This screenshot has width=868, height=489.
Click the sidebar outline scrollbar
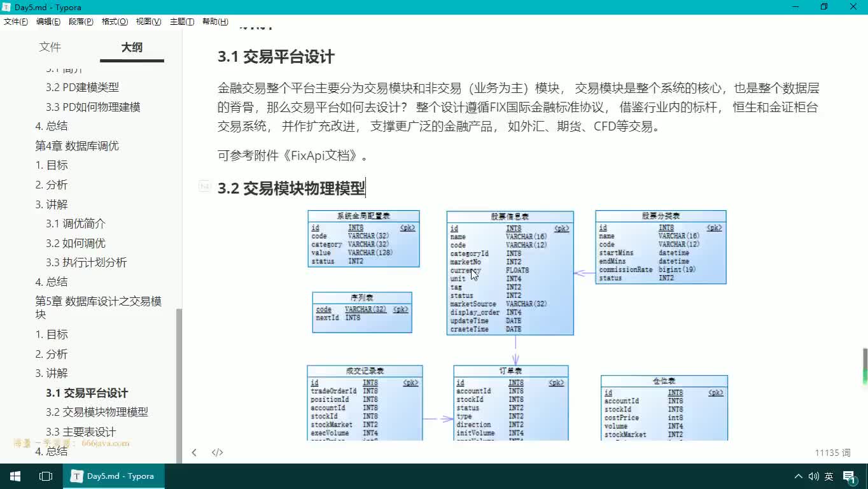click(179, 385)
